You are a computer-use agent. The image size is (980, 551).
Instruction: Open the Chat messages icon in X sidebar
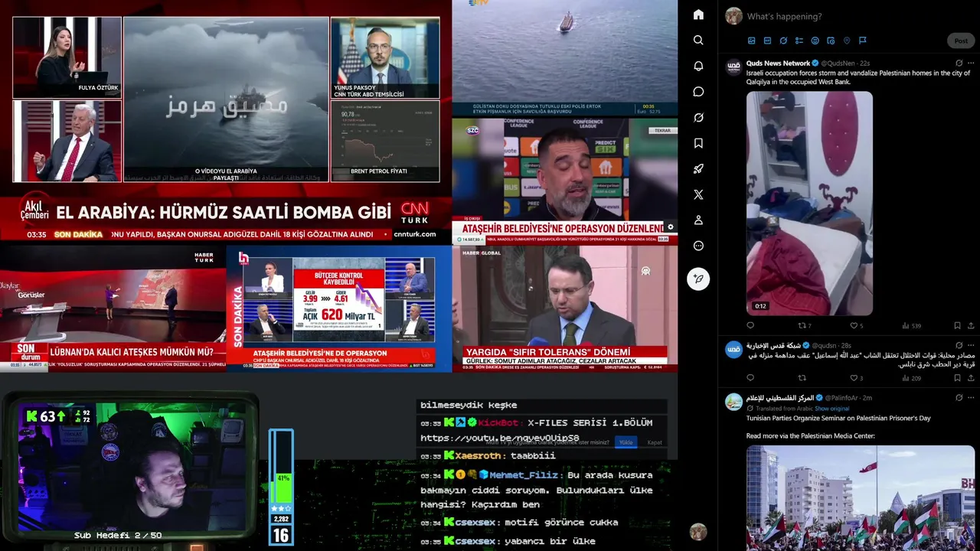698,92
